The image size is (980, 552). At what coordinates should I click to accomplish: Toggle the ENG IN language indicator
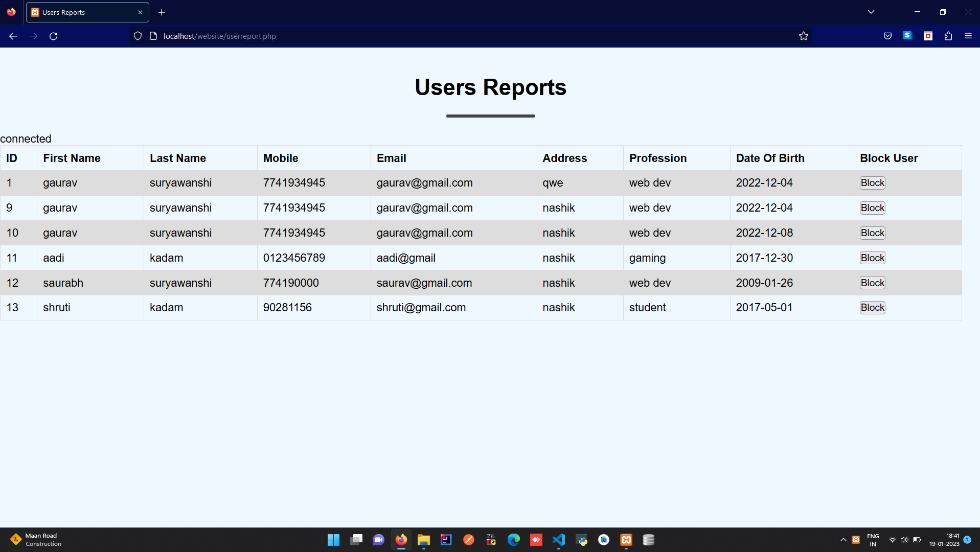coord(873,540)
